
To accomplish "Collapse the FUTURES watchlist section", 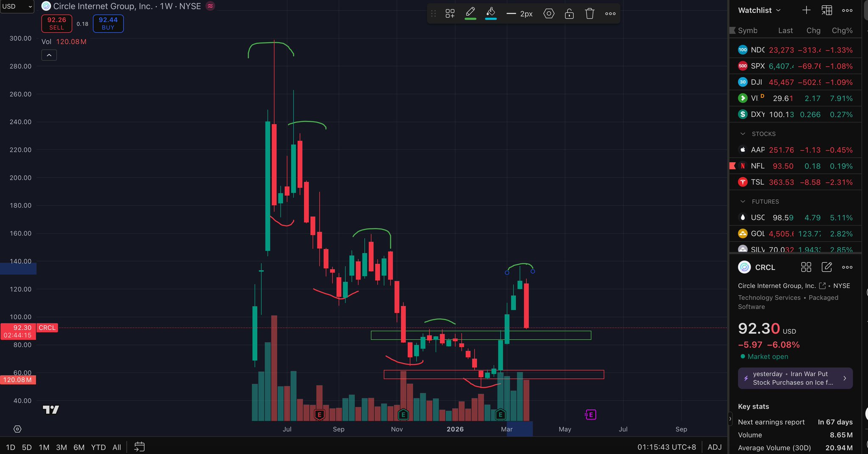I will [x=743, y=202].
